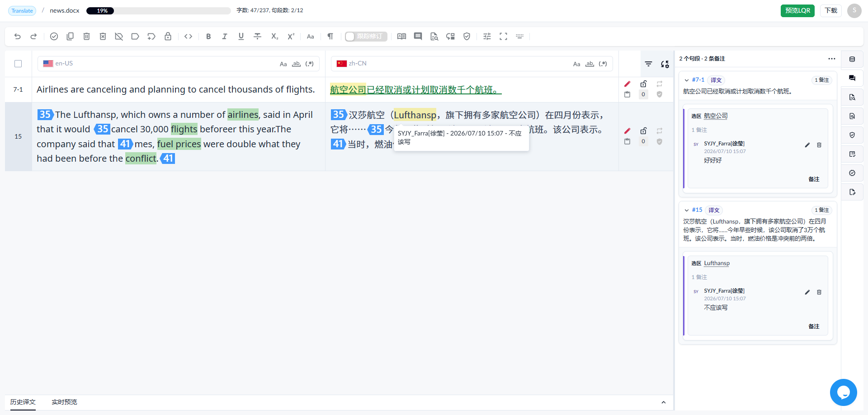Image resolution: width=868 pixels, height=415 pixels.
Task: Click the Strikethrough formatting icon
Action: [x=257, y=37]
